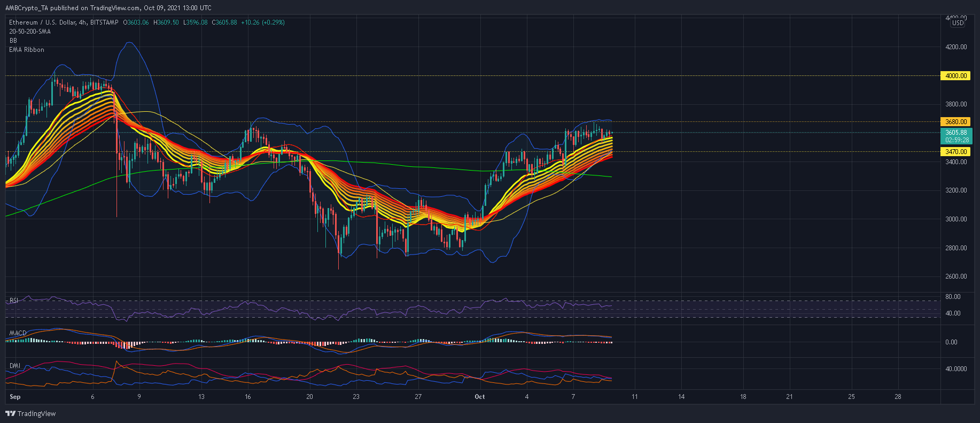980x423 pixels.
Task: Click the 27 date label on time axis
Action: tap(418, 397)
